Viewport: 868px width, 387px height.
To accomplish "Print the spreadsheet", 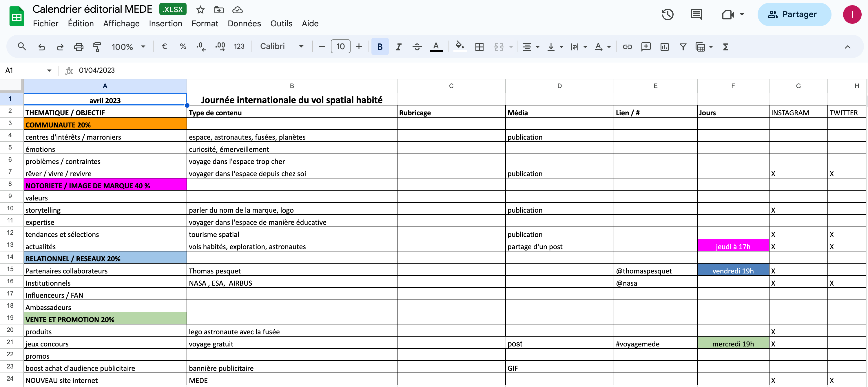I will click(79, 46).
